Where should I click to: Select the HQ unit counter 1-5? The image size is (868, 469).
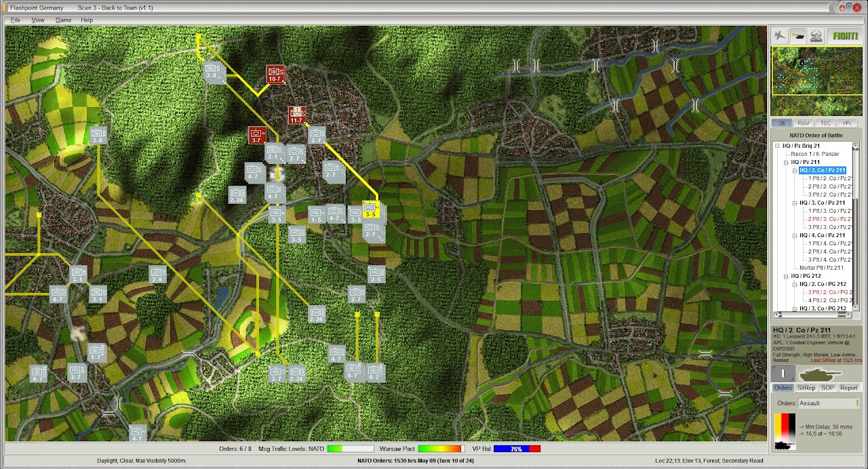316,214
